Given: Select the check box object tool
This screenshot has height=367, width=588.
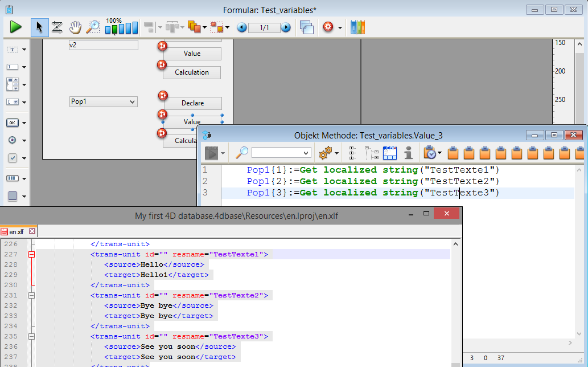Looking at the screenshot, I should point(13,158).
